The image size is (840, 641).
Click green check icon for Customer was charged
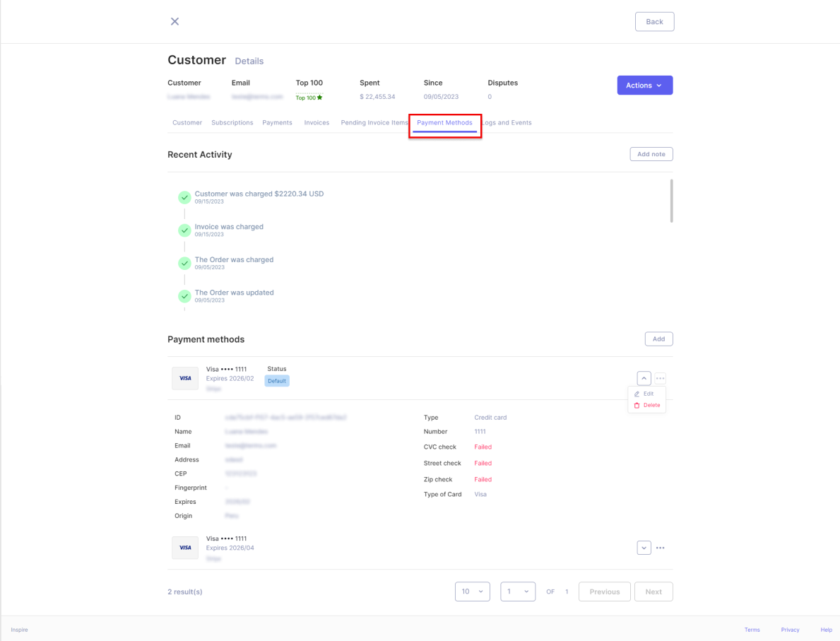point(184,197)
